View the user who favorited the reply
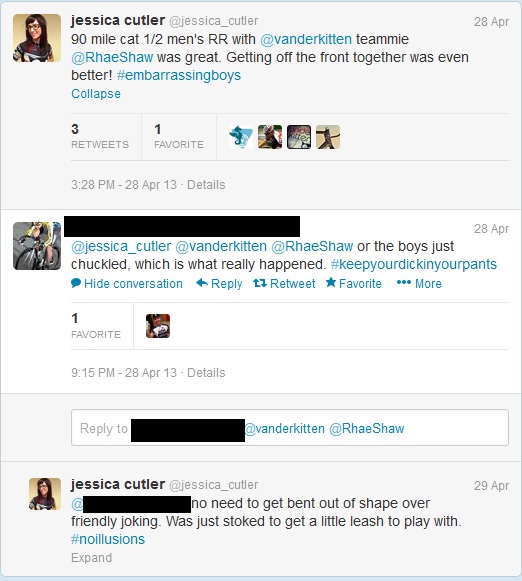This screenshot has height=581, width=522. [158, 326]
